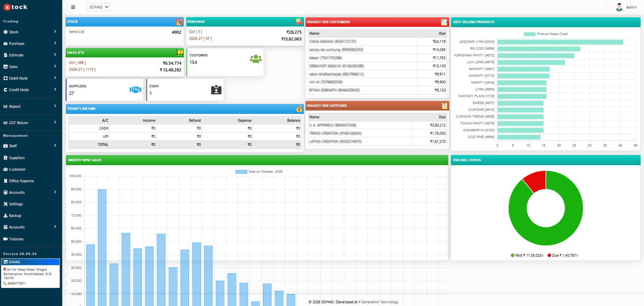Screen dimensions: 644x306
Task: Expand the Purchase menu in sidebar
Action: pos(31,43)
